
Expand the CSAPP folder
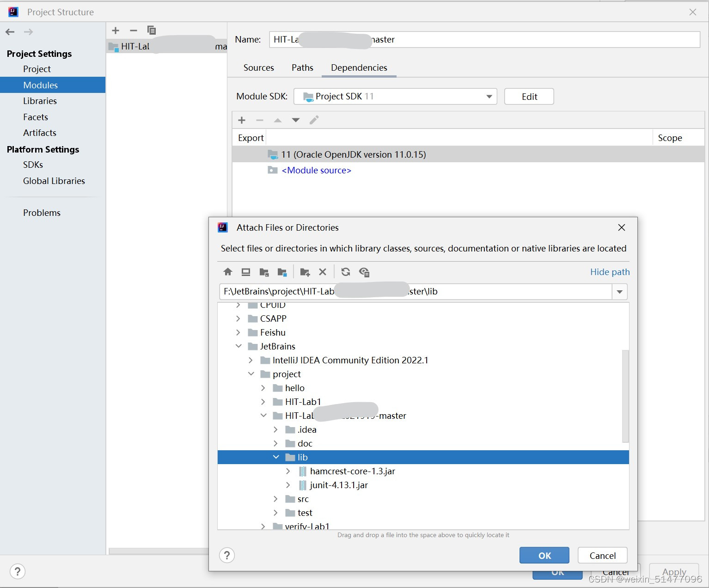pos(238,318)
